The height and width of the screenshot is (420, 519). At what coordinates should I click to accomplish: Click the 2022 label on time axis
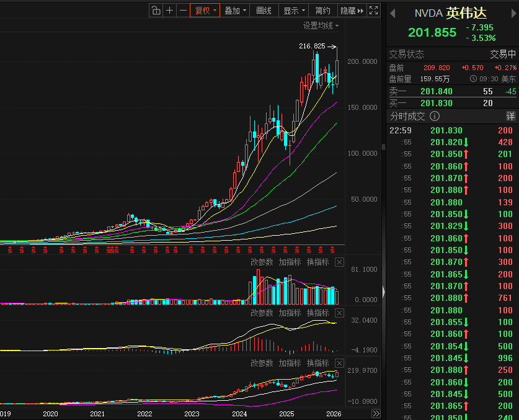pyautogui.click(x=144, y=414)
